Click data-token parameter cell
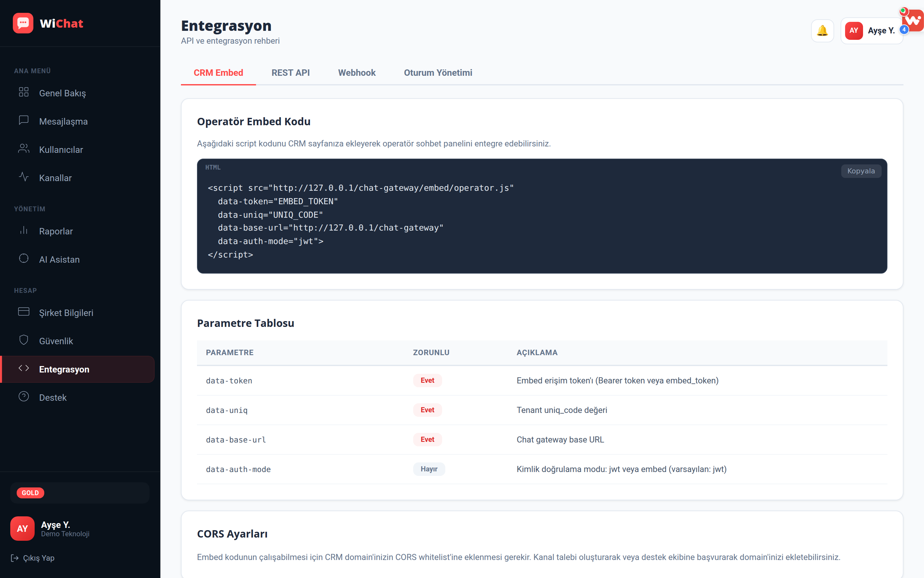Screen dimensions: 924x578 [229, 381]
